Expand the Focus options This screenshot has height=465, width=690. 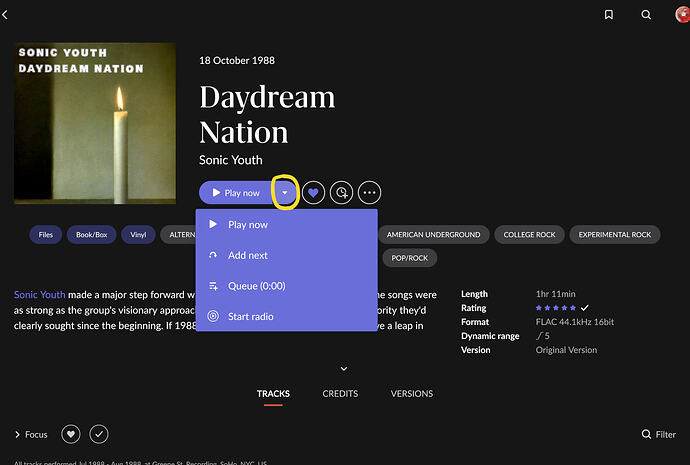[x=31, y=435]
